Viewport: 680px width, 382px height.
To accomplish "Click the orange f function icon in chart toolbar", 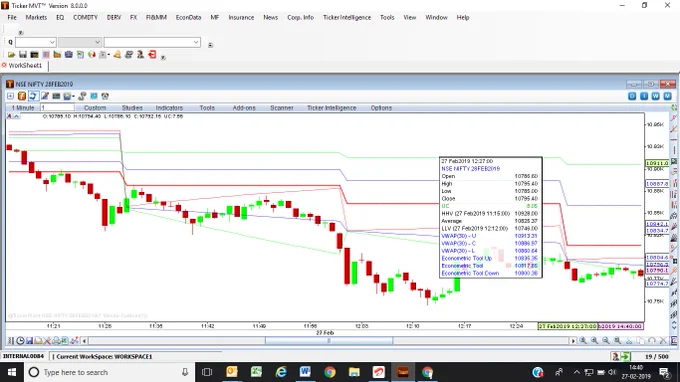I will [22, 96].
